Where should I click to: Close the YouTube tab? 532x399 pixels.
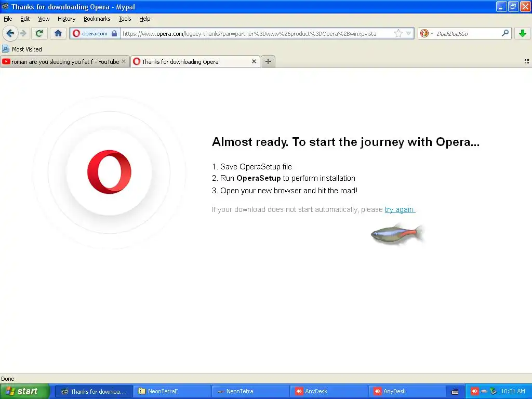click(x=124, y=61)
